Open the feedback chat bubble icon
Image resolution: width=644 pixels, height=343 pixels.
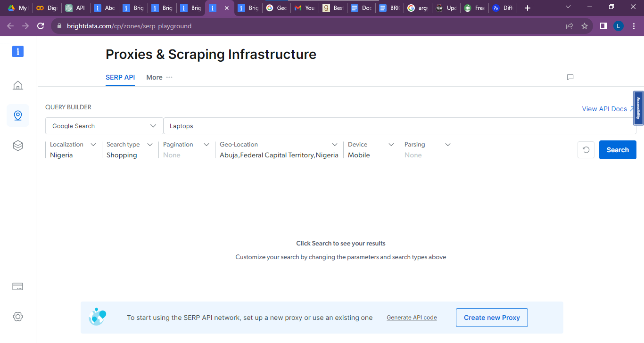tap(570, 77)
